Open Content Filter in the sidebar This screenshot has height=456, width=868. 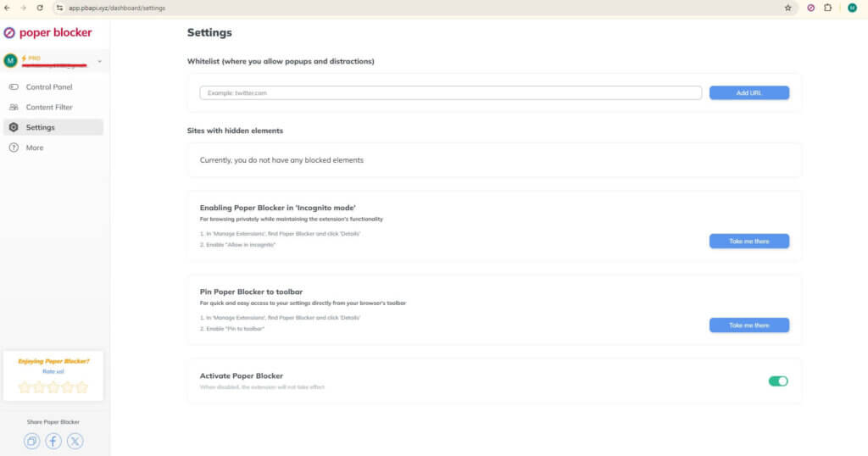click(x=49, y=108)
